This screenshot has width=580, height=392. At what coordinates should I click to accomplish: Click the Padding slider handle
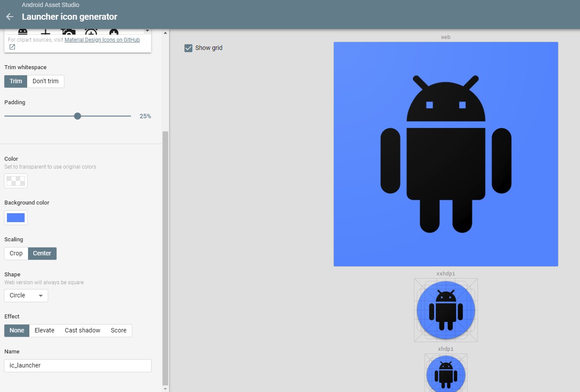77,116
